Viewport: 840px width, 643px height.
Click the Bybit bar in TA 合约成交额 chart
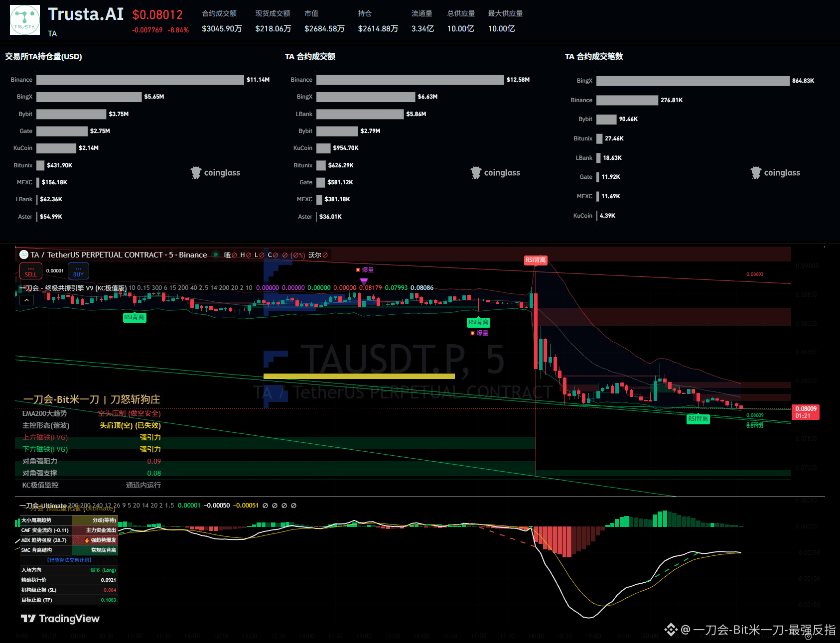pyautogui.click(x=337, y=131)
